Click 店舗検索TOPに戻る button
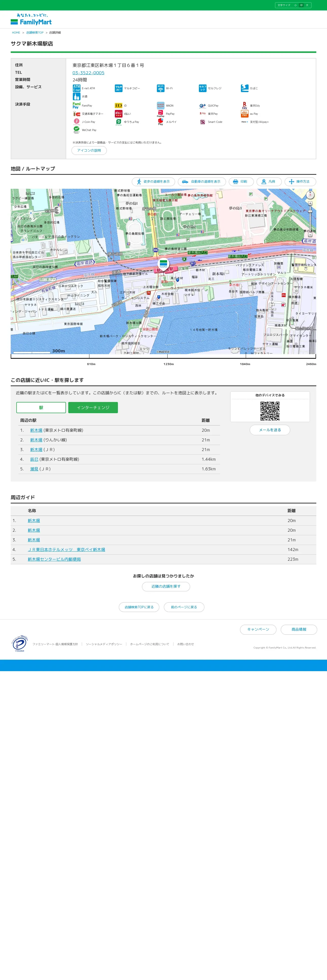The image size is (327, 980). pos(139,607)
